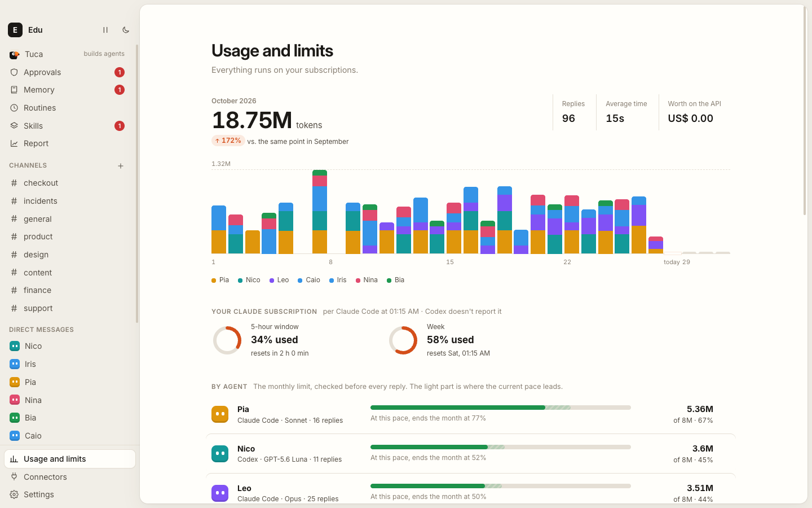Click Pia's avatar in direct messages
The image size is (812, 508).
[15, 382]
